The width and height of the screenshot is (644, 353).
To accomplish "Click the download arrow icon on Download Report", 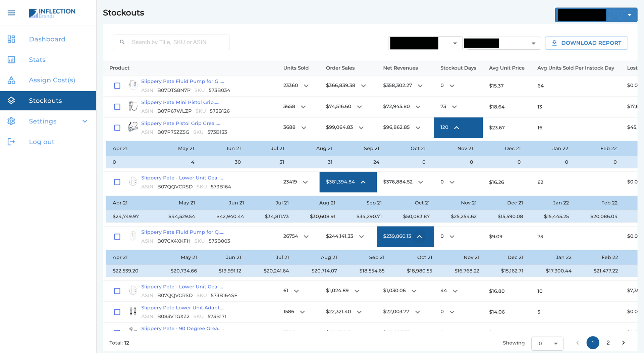I will pyautogui.click(x=555, y=43).
